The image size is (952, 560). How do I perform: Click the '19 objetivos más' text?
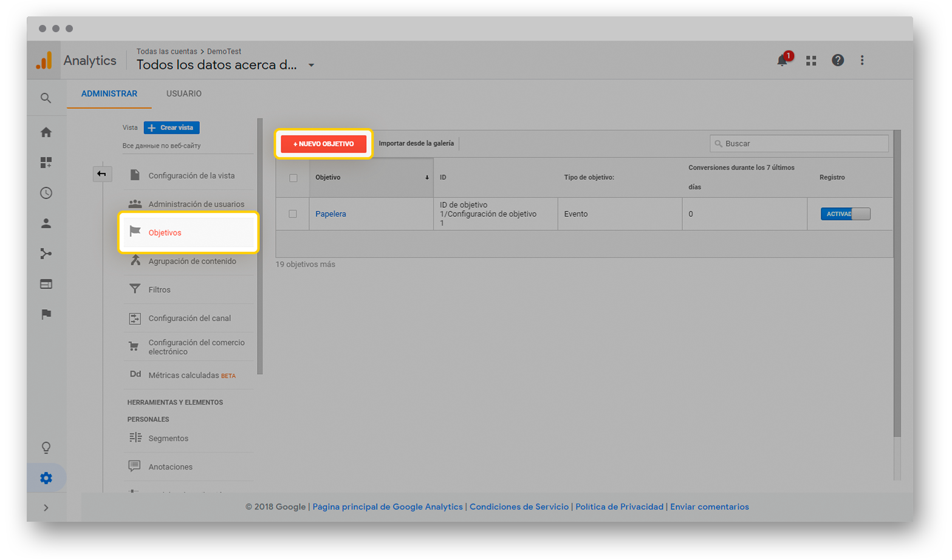point(306,264)
